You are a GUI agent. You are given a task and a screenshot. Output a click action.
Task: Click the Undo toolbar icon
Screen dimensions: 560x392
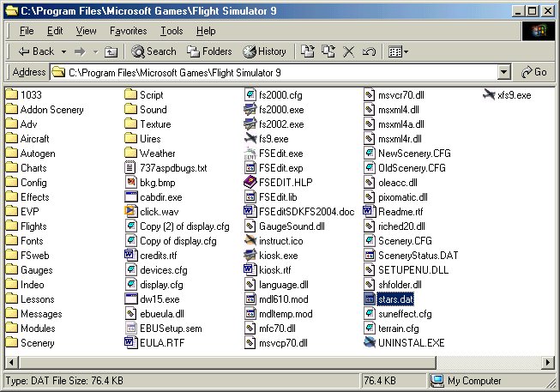click(369, 51)
